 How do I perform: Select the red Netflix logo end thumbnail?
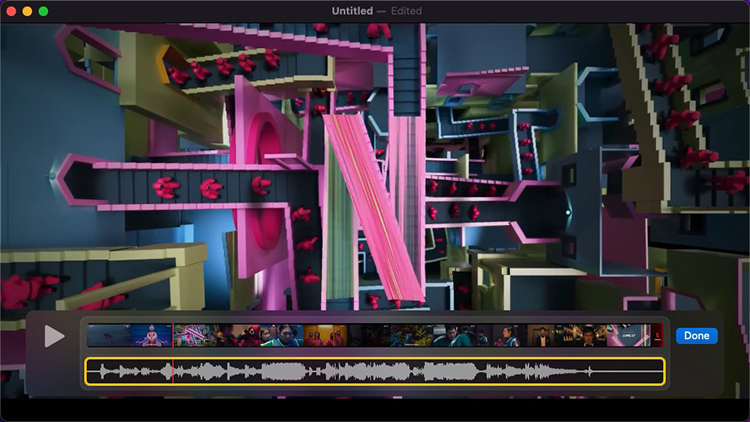pyautogui.click(x=658, y=335)
